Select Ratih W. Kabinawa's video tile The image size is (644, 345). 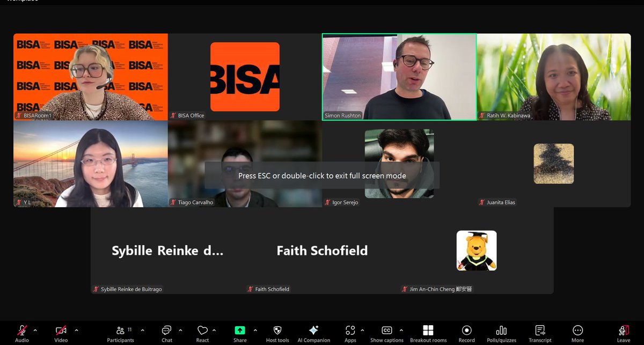(554, 77)
